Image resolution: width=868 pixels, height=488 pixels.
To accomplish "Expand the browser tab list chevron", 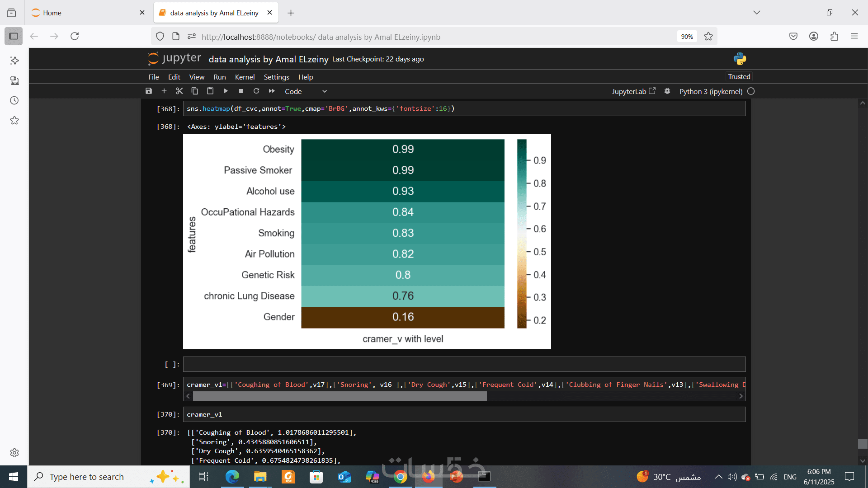I will [756, 13].
